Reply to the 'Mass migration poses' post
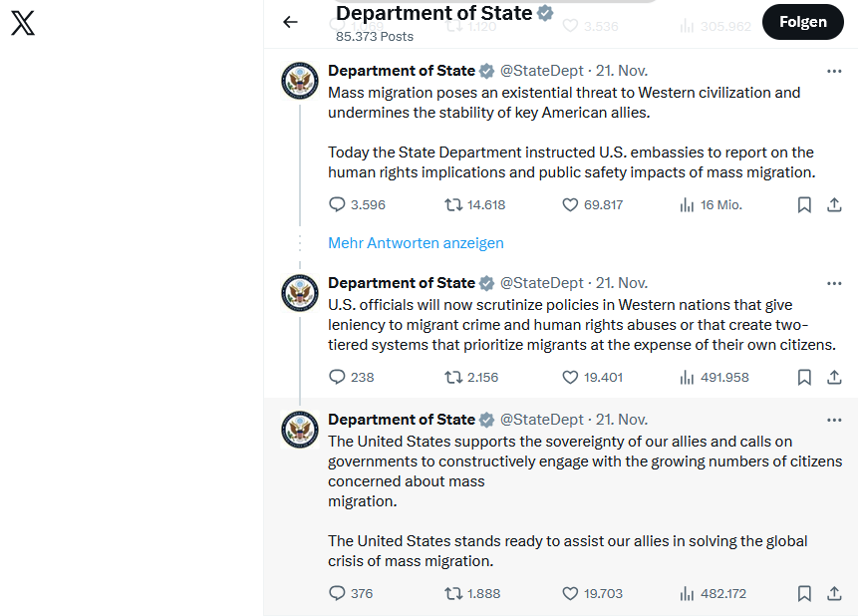Screen dimensions: 858x616 point(337,205)
